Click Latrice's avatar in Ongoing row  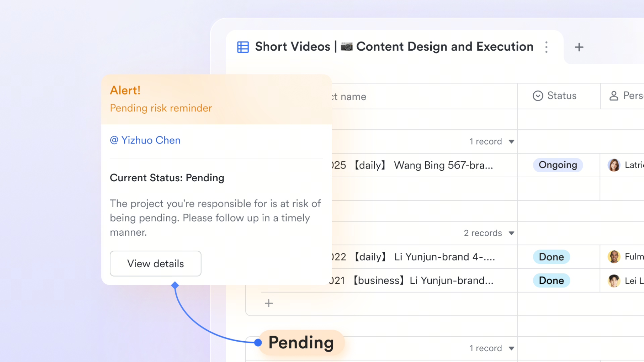tap(614, 165)
